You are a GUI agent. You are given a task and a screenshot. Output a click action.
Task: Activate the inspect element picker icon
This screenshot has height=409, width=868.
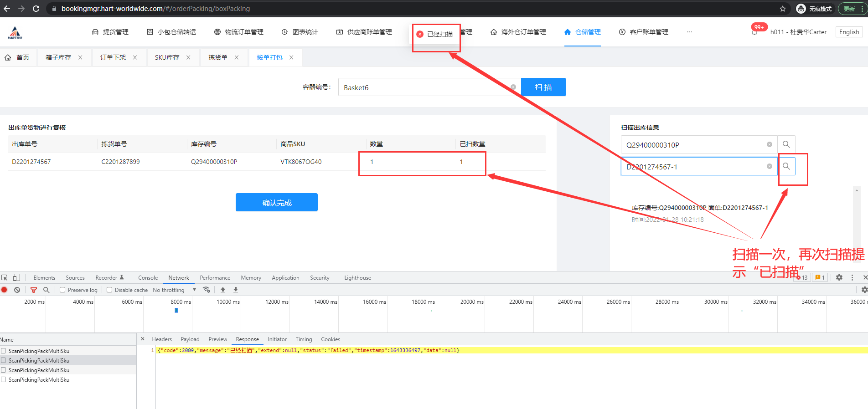pos(5,278)
